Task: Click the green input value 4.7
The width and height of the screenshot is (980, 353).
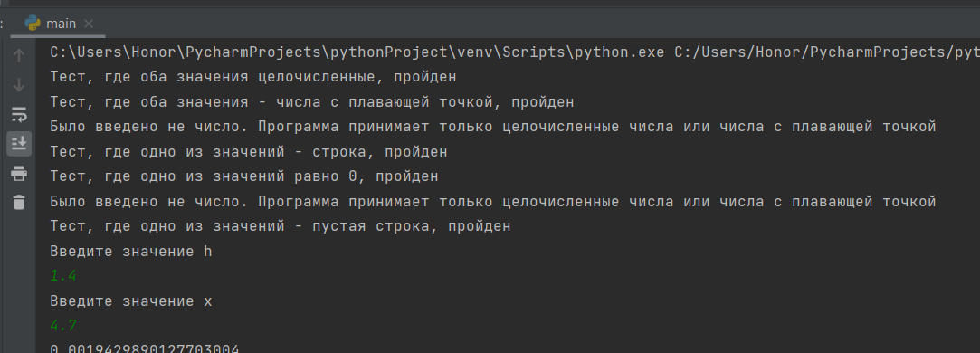Action: pos(63,326)
